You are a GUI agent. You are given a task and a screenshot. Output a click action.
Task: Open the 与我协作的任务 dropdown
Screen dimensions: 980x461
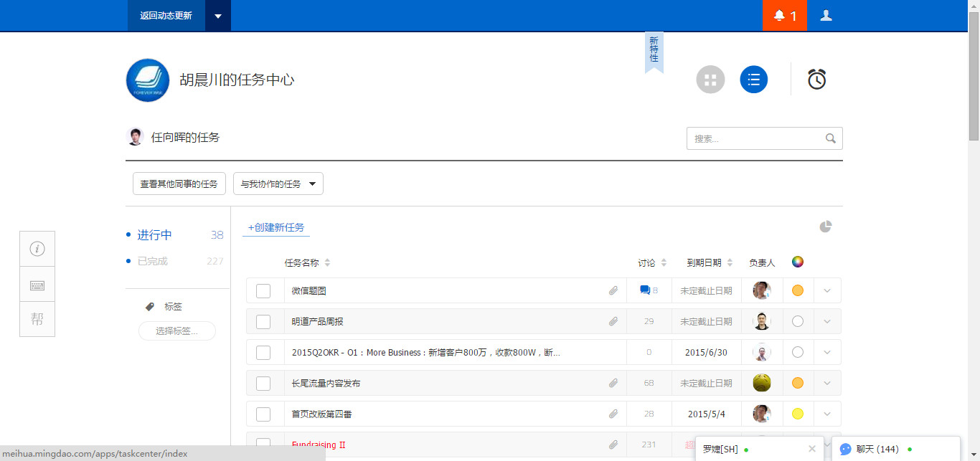pos(278,184)
